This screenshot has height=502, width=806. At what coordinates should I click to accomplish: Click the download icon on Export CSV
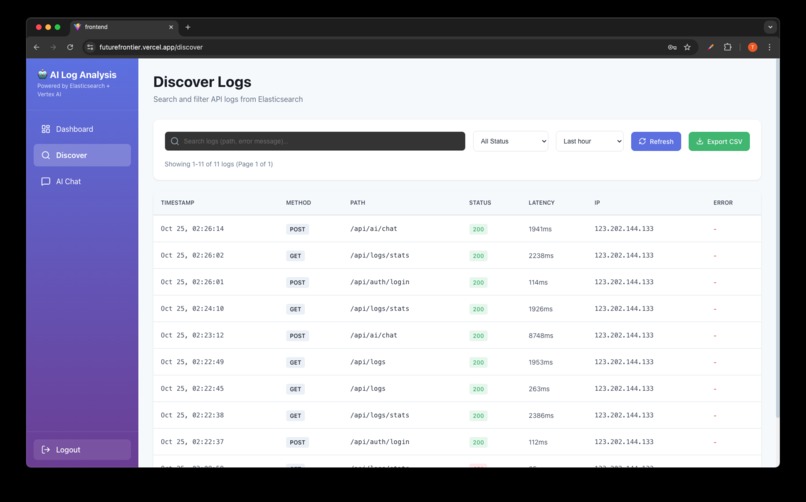[700, 141]
